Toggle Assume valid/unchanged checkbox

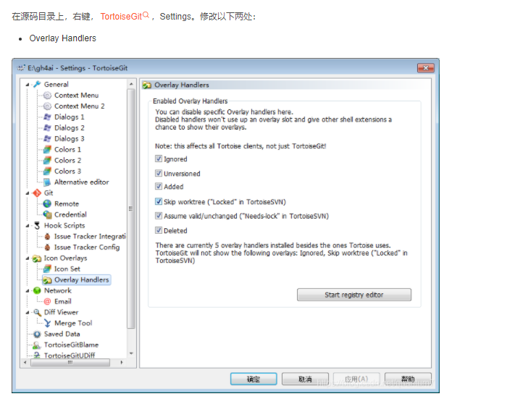click(159, 216)
